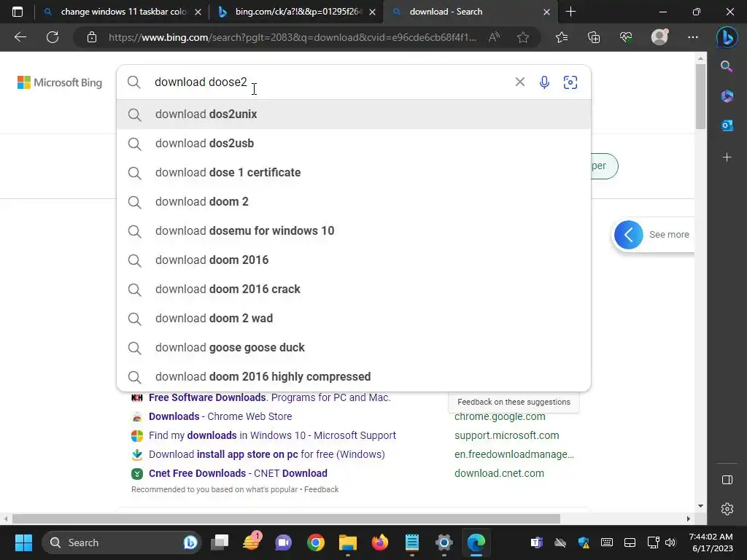Open sidebar settings gear

[727, 509]
